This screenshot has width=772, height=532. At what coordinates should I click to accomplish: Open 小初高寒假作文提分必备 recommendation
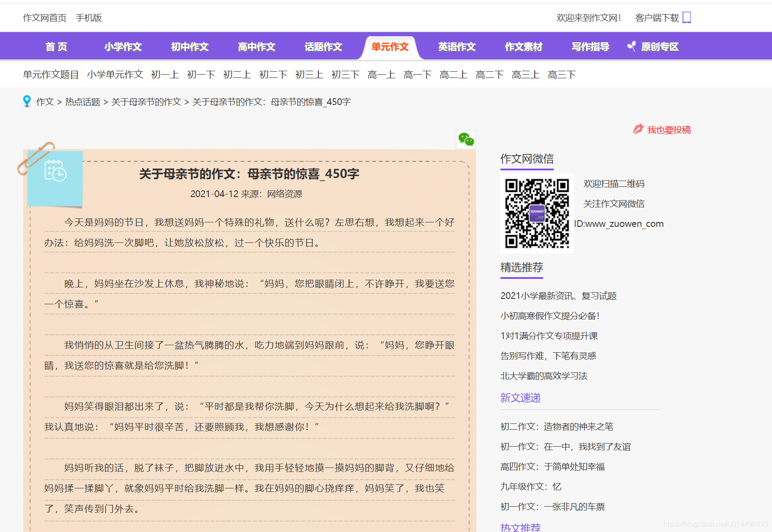tap(550, 316)
